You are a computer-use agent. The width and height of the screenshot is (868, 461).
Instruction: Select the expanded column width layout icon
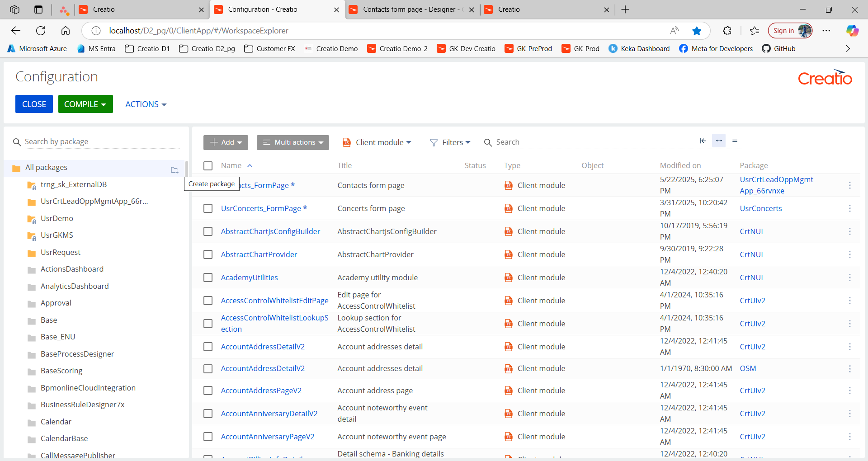click(719, 141)
